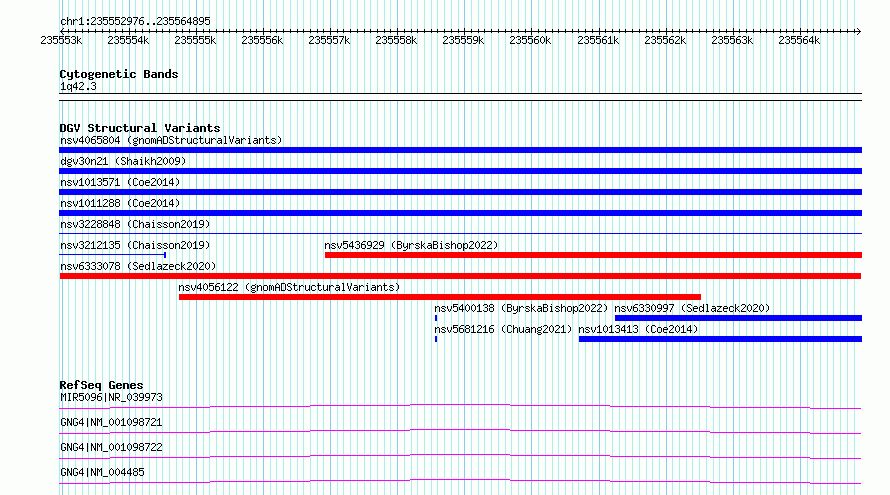
Task: Click the 235560k ruler tick label
Action: click(530, 40)
